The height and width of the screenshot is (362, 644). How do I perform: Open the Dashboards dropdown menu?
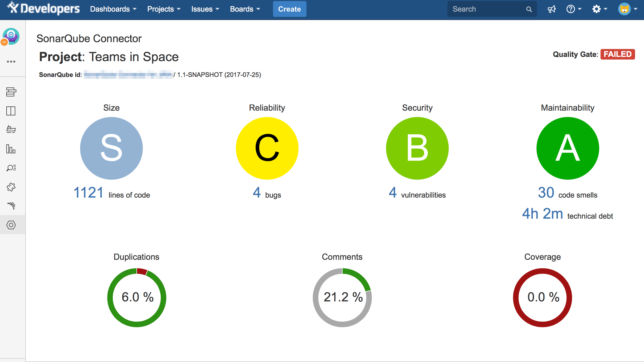point(113,9)
